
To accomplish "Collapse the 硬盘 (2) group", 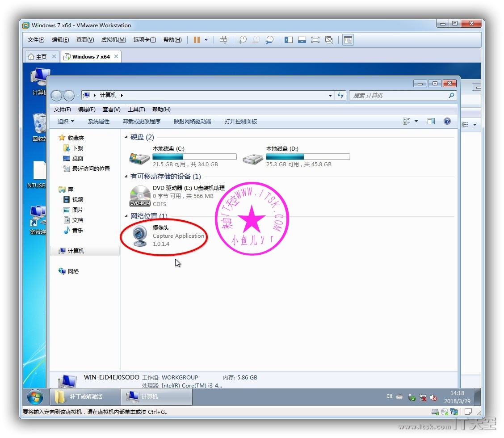I will (126, 137).
